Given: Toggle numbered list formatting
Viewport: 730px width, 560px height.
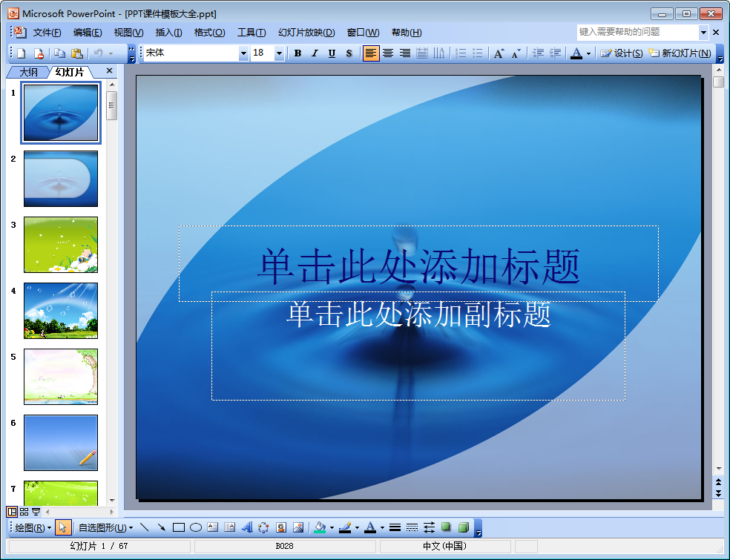Looking at the screenshot, I should pyautogui.click(x=461, y=53).
